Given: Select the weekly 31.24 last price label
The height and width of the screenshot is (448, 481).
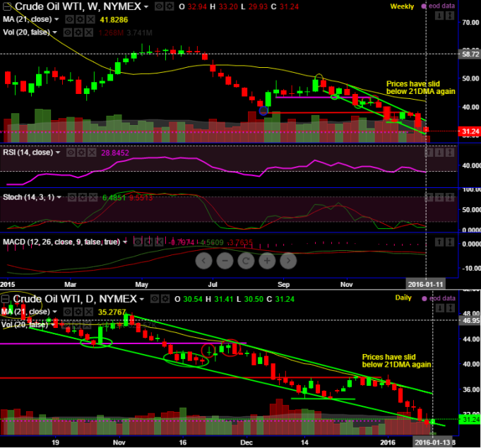Looking at the screenshot, I should point(469,131).
